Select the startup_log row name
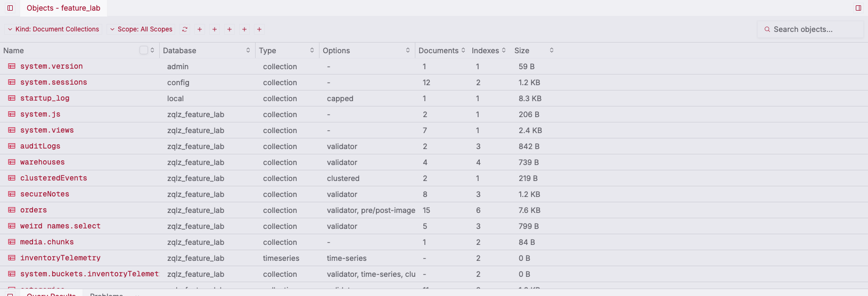868x296 pixels. (x=45, y=98)
